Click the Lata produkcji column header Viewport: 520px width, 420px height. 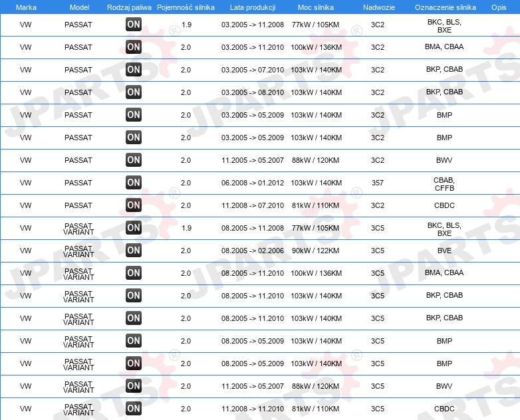tap(253, 7)
